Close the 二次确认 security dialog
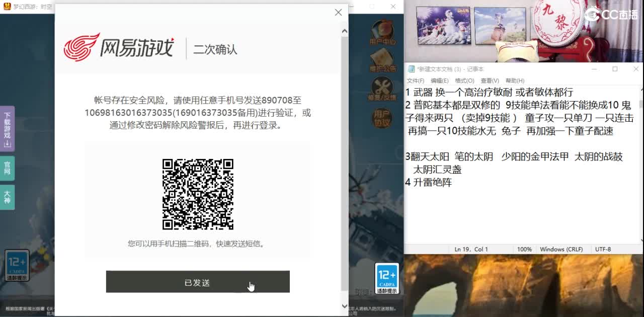 [338, 13]
